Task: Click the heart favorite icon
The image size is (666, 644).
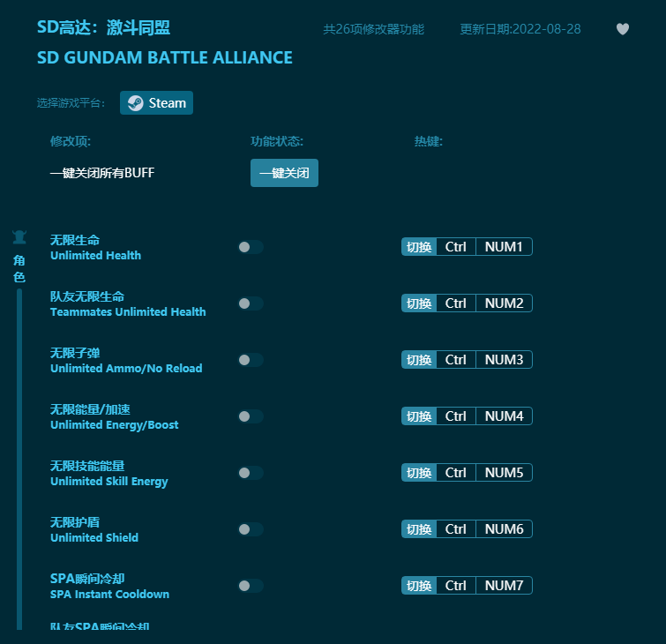Action: [623, 29]
